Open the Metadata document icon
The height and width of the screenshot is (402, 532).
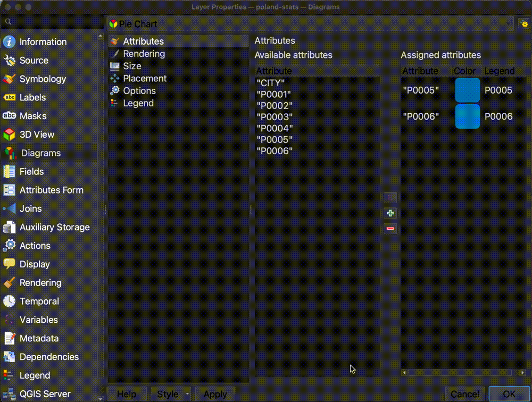point(9,338)
